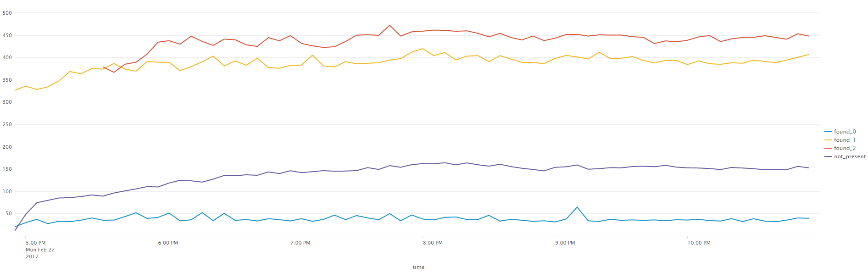The width and height of the screenshot is (868, 273).
Task: Click the 7:00 PM x-axis label
Action: click(x=300, y=243)
